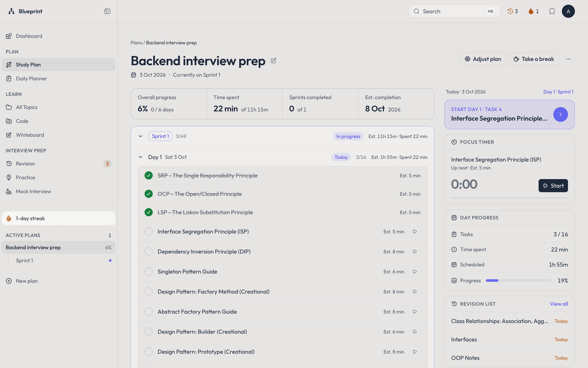Open Daily Planner in the sidebar
Image resolution: width=588 pixels, height=368 pixels.
click(58, 79)
